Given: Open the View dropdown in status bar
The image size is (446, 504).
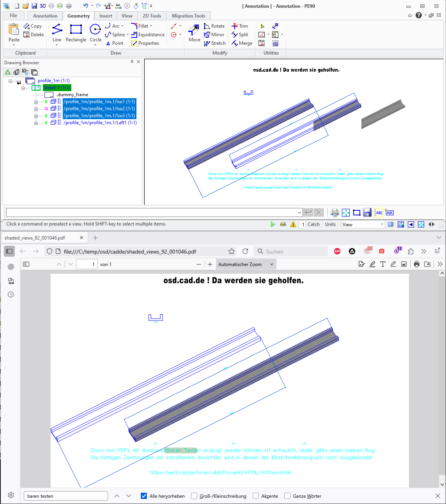Looking at the screenshot, I should [363, 224].
